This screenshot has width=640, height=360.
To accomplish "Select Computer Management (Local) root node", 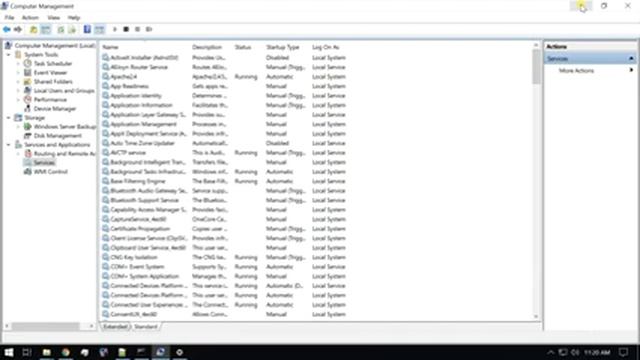I will (55, 45).
